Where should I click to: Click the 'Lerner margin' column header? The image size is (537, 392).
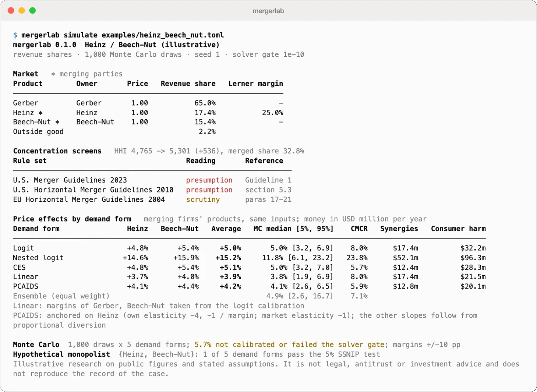[255, 84]
